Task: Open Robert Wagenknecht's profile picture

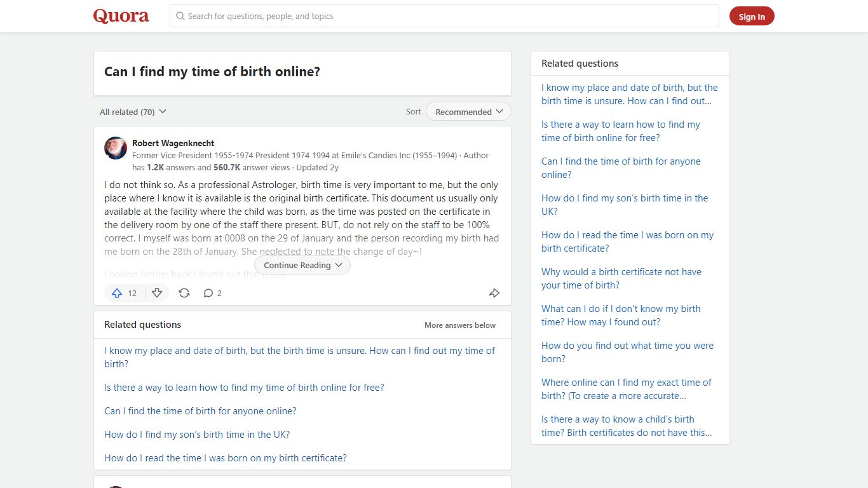Action: click(116, 148)
